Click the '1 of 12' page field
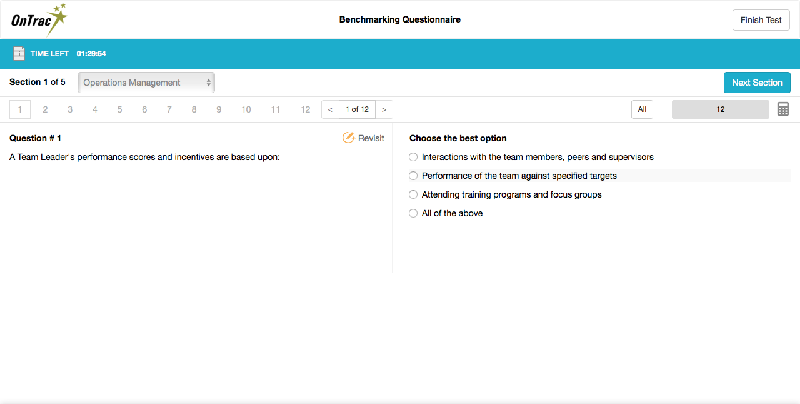The image size is (800, 404). 357,109
